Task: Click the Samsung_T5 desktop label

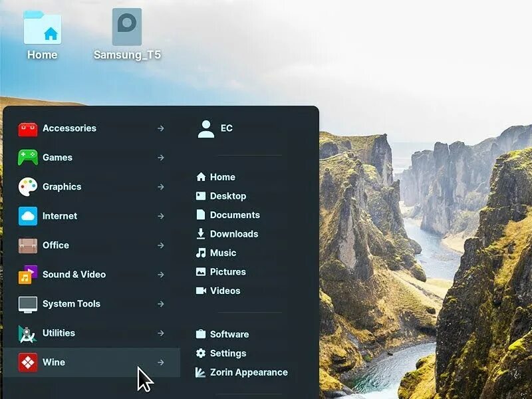Action: [x=127, y=55]
